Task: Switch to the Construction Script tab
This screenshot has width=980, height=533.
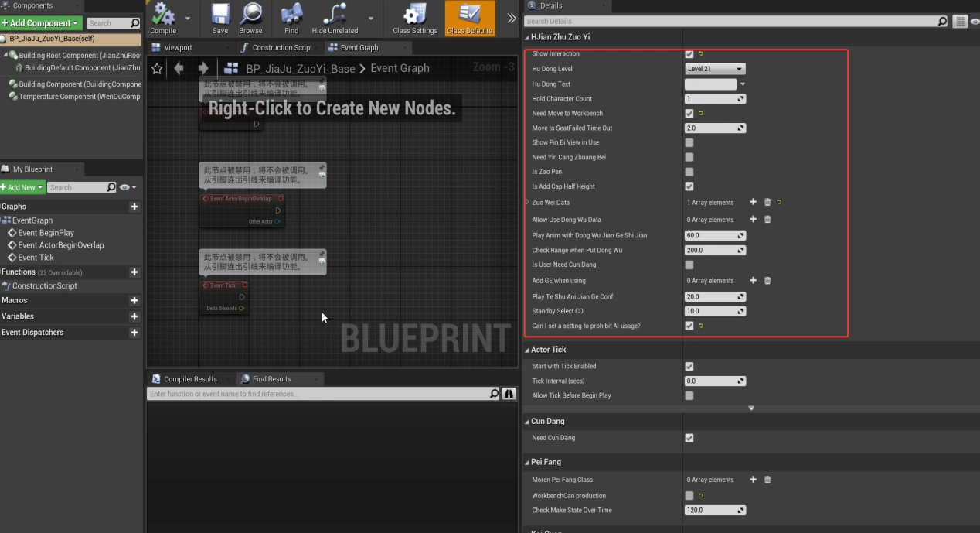Action: (281, 47)
